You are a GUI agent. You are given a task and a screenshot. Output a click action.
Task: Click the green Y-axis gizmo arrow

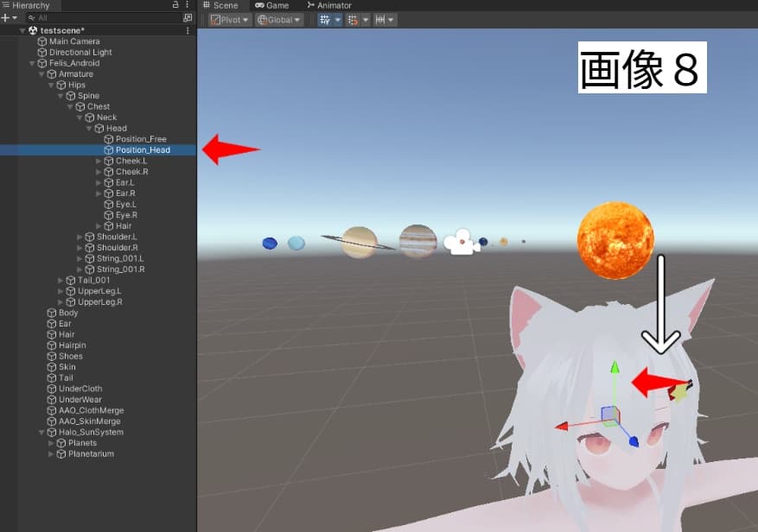click(x=615, y=368)
